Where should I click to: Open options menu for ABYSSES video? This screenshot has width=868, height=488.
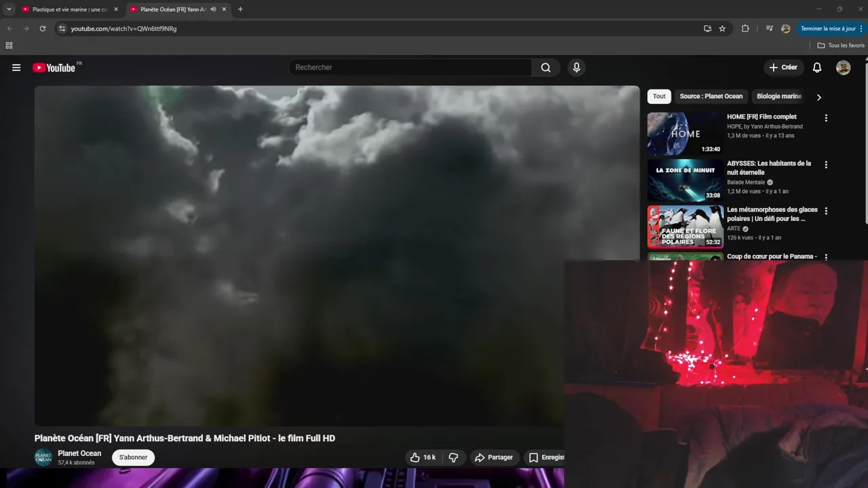(826, 165)
